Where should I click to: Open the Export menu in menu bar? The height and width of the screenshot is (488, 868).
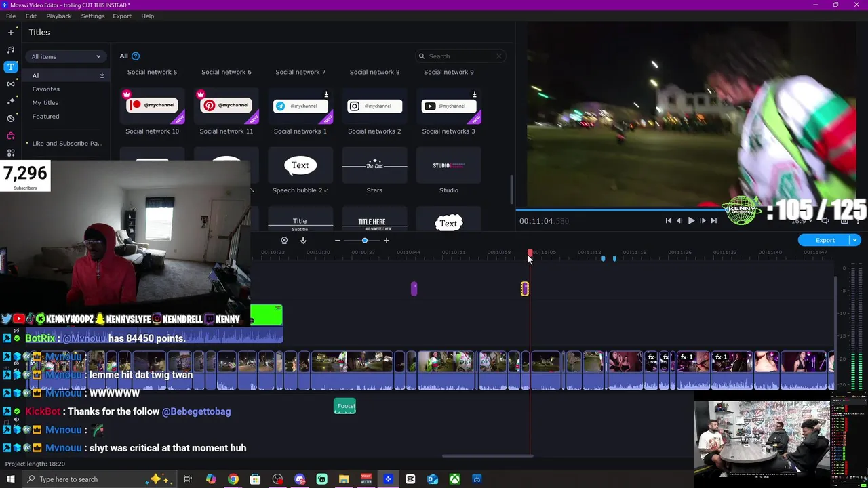(122, 16)
